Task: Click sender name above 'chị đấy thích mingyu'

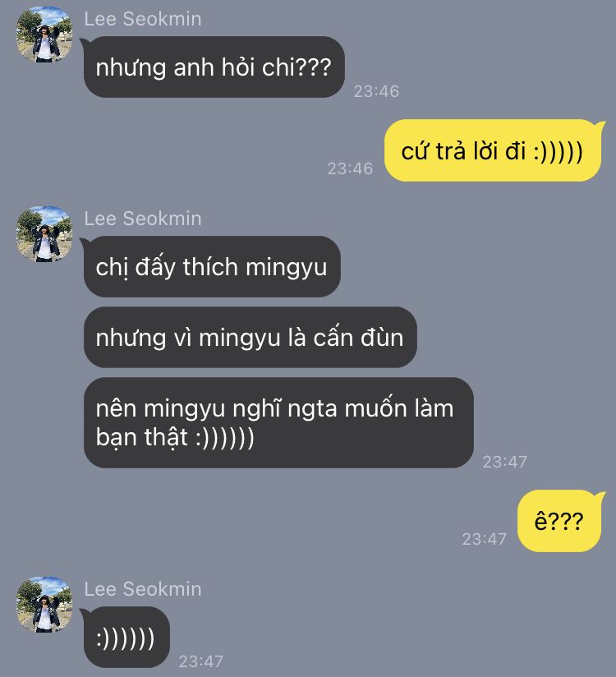Action: coord(142,219)
